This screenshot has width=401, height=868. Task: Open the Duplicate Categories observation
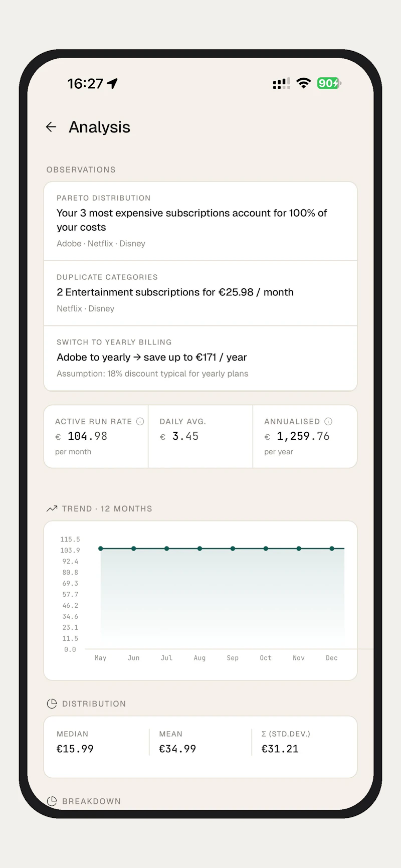click(200, 293)
